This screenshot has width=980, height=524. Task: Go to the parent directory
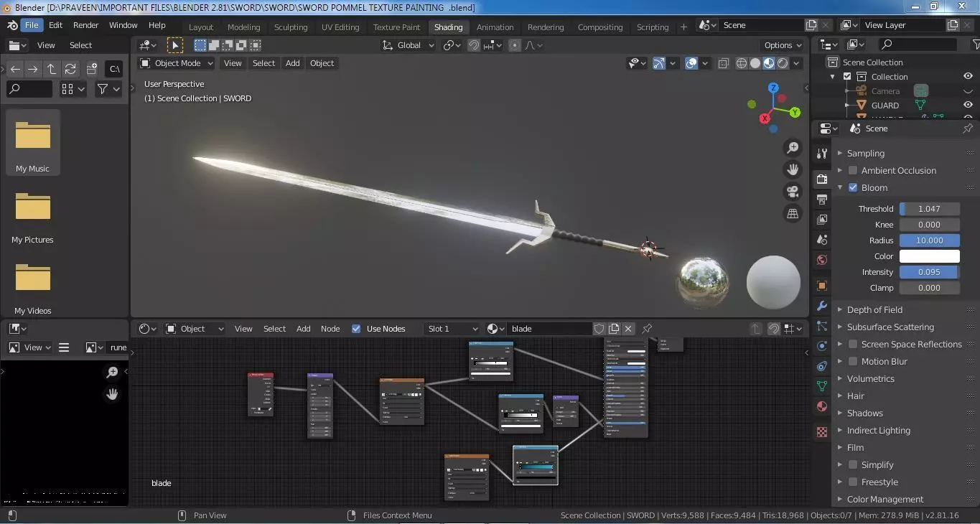(52, 69)
